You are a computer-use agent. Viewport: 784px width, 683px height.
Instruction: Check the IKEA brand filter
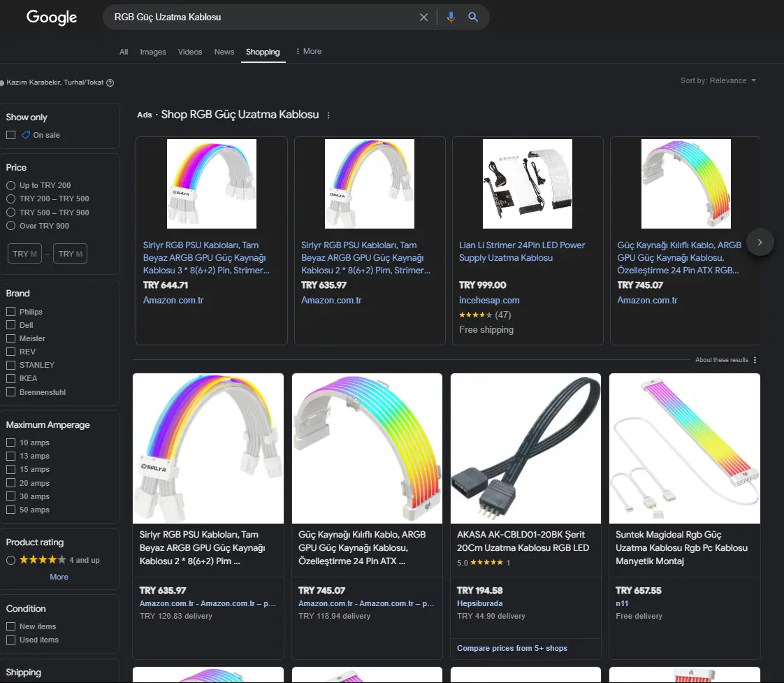click(10, 378)
